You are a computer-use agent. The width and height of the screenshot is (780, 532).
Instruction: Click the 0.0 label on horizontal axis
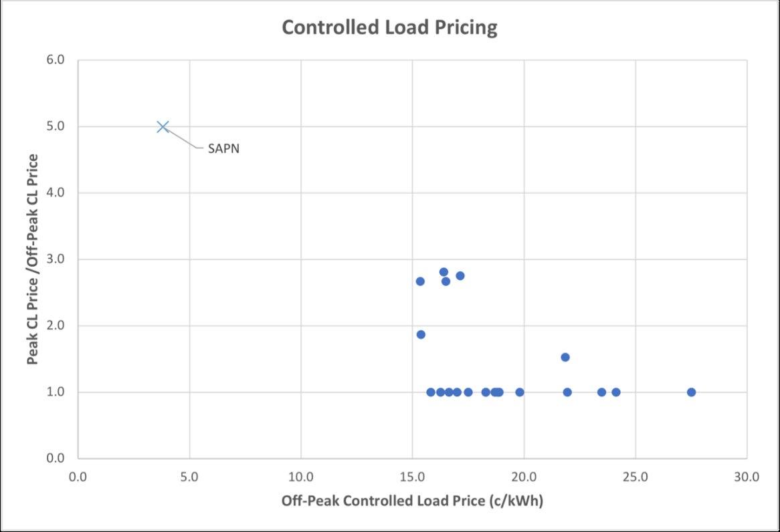pyautogui.click(x=78, y=477)
